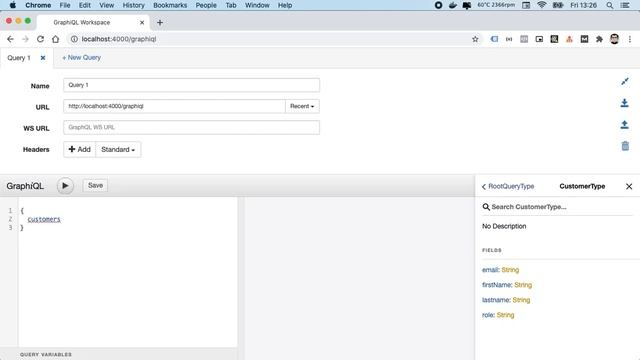Open the Edit menu
Screen dimensions: 640x360
pyautogui.click(x=84, y=5)
